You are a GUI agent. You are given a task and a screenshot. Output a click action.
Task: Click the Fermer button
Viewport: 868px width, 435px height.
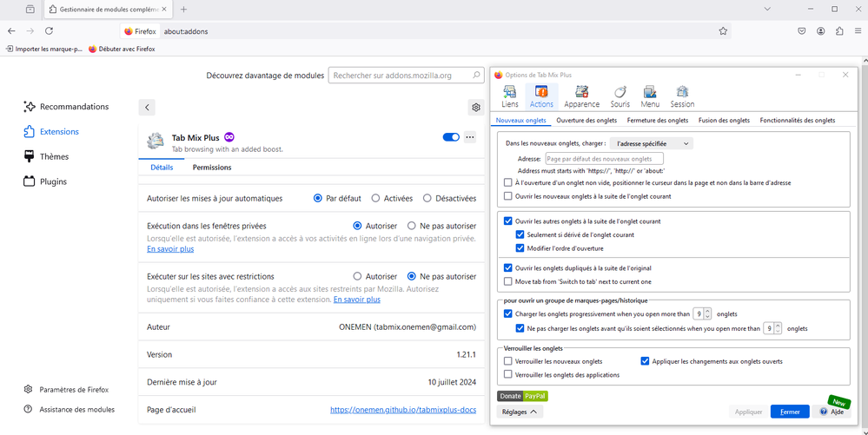pyautogui.click(x=790, y=412)
